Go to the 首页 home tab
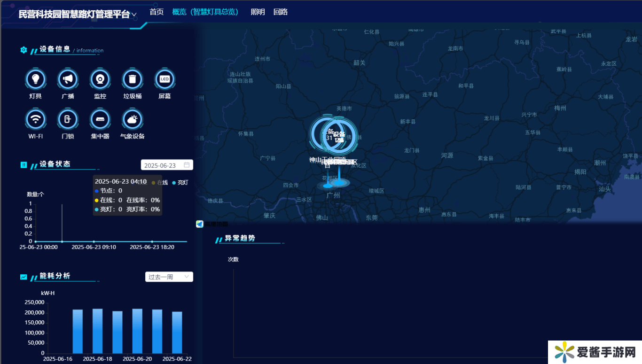The width and height of the screenshot is (642, 364). 157,12
